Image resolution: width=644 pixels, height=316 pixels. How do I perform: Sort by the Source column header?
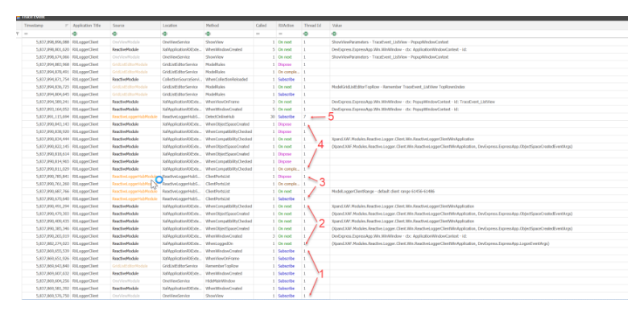tap(135, 26)
